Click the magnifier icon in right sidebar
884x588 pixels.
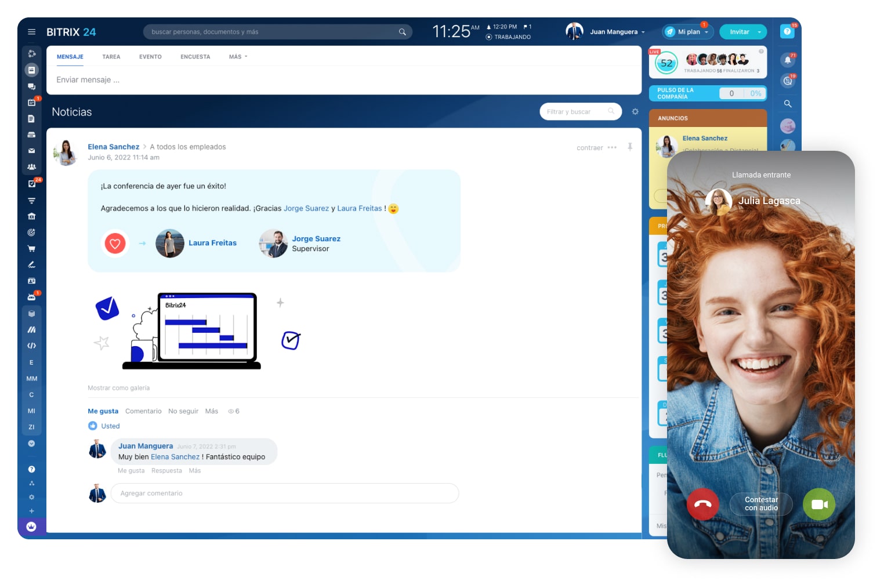coord(787,104)
